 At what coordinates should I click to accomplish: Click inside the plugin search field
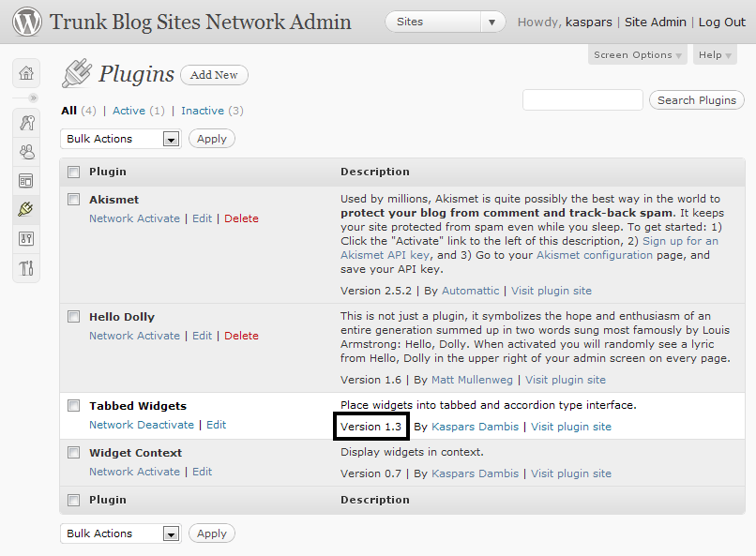pos(582,99)
